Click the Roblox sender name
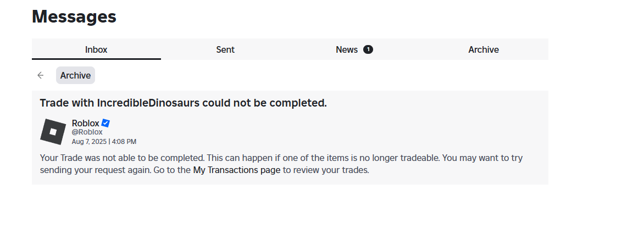The height and width of the screenshot is (245, 644). [85, 123]
